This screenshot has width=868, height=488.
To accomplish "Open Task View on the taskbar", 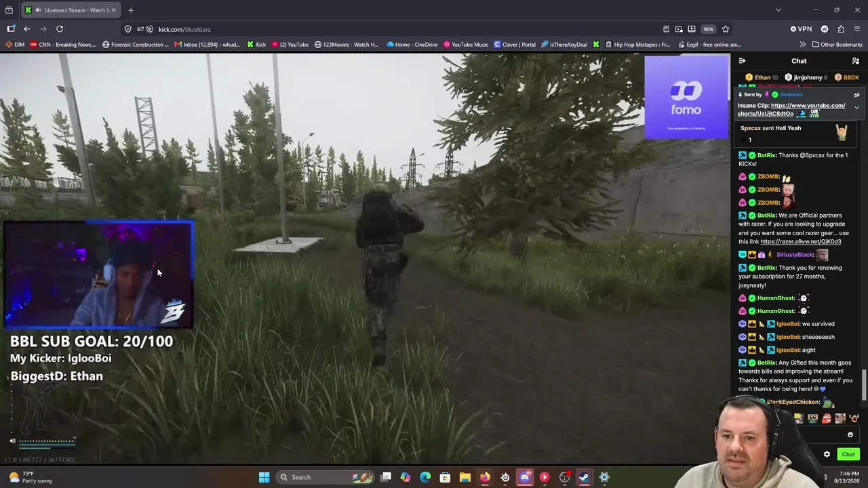I will coord(386,477).
